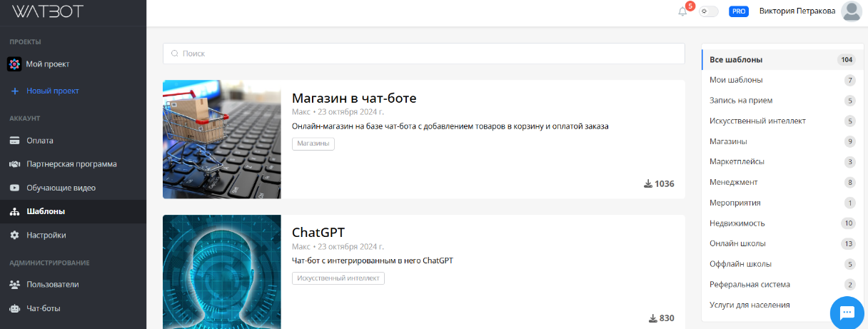Image resolution: width=868 pixels, height=329 pixels.
Task: Click the plus icon for Новый проект
Action: pyautogui.click(x=14, y=91)
